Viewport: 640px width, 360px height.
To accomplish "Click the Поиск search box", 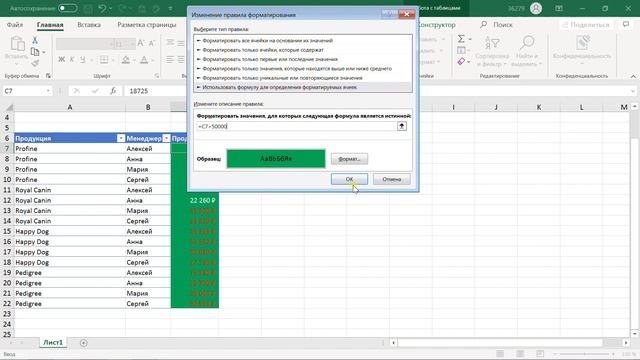I will click(496, 25).
